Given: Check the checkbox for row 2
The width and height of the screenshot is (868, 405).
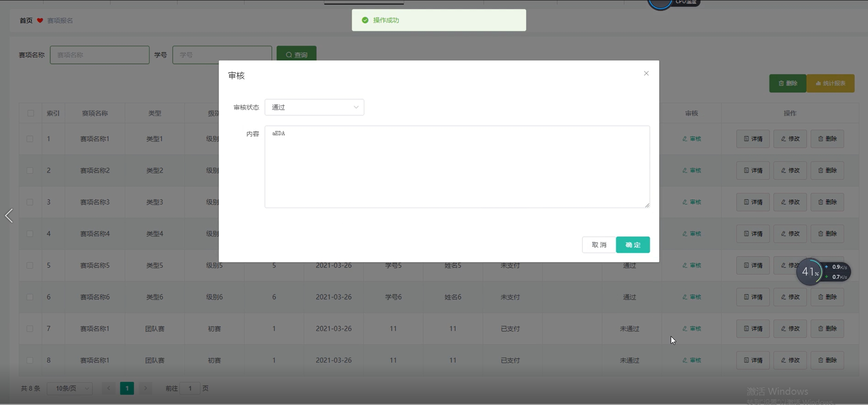Looking at the screenshot, I should (x=30, y=171).
